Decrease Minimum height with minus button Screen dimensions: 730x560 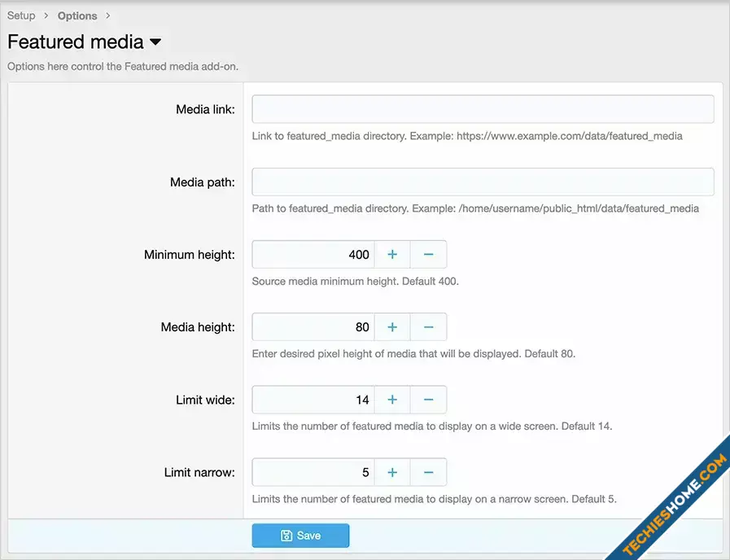tap(428, 255)
